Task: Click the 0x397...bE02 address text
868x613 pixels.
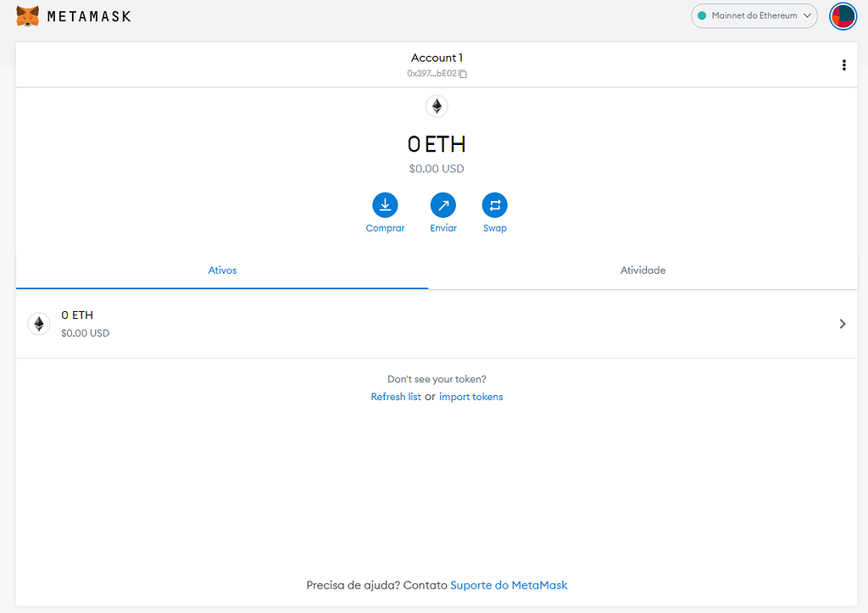Action: point(431,74)
